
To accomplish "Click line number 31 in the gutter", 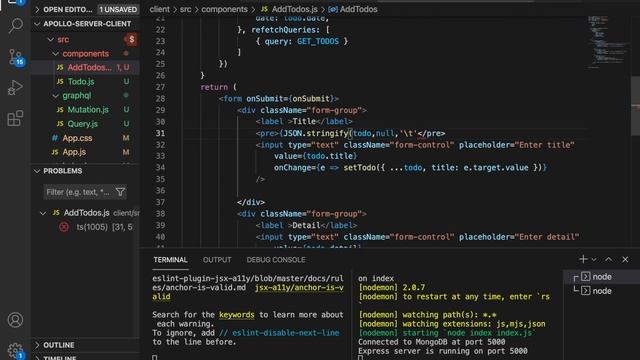I will point(160,133).
